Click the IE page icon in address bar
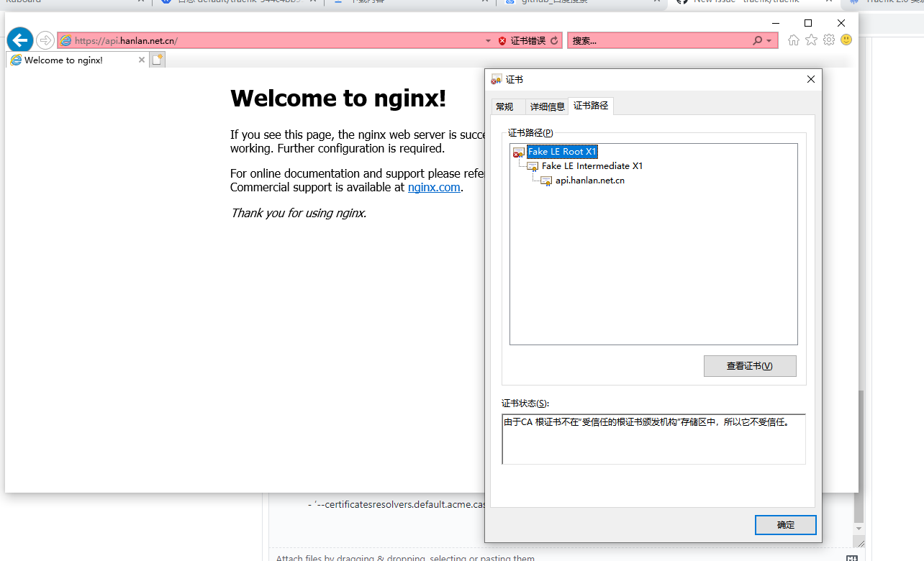The width and height of the screenshot is (924, 561). click(x=66, y=41)
